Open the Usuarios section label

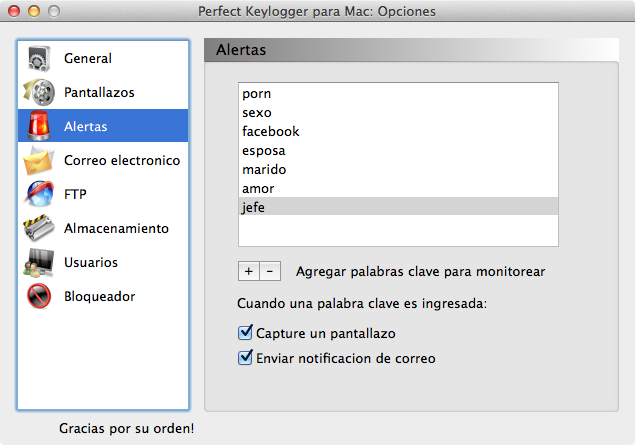91,262
